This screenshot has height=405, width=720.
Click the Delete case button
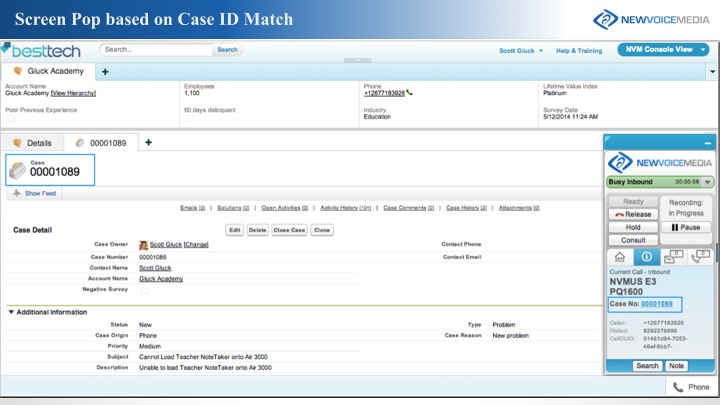click(x=258, y=230)
